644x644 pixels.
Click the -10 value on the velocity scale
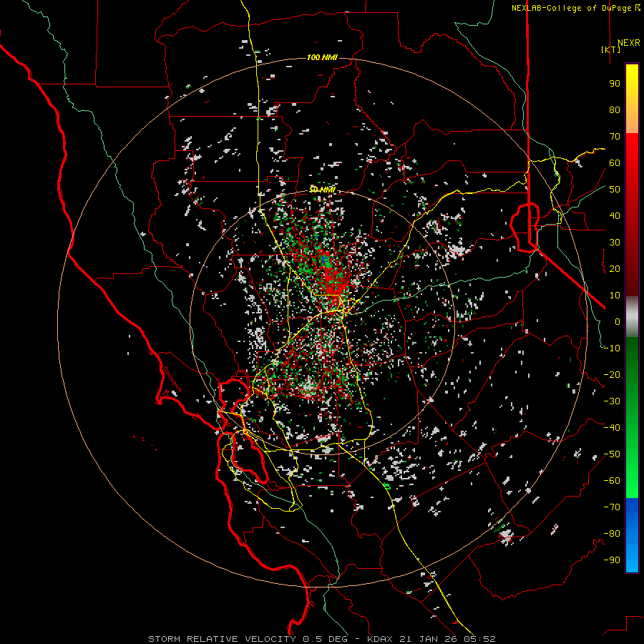tap(612, 348)
